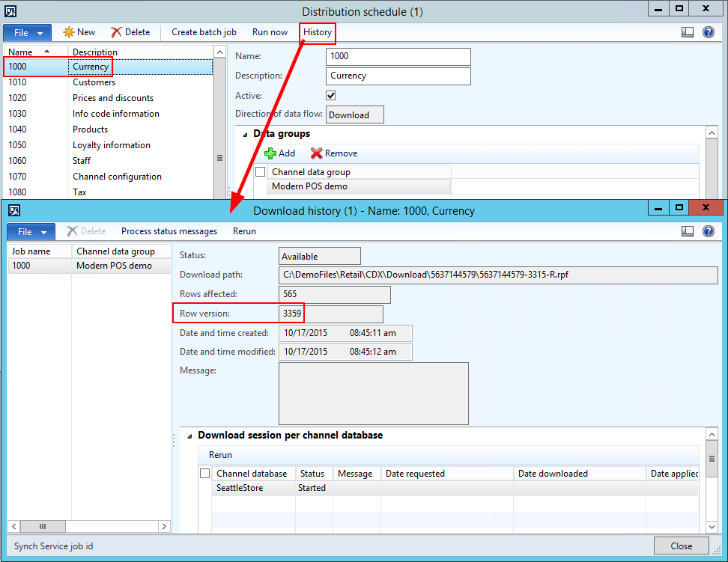Click the Row version field 3359
The height and width of the screenshot is (562, 728).
pyautogui.click(x=331, y=314)
